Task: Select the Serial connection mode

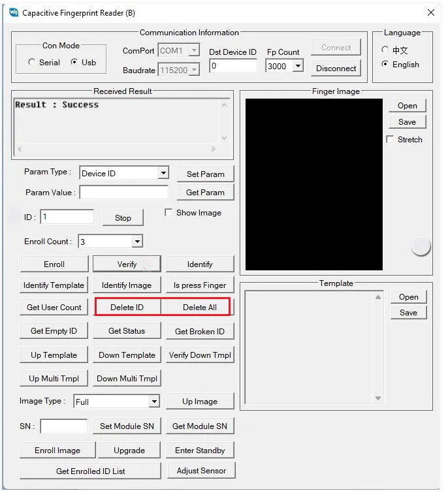Action: pyautogui.click(x=31, y=62)
